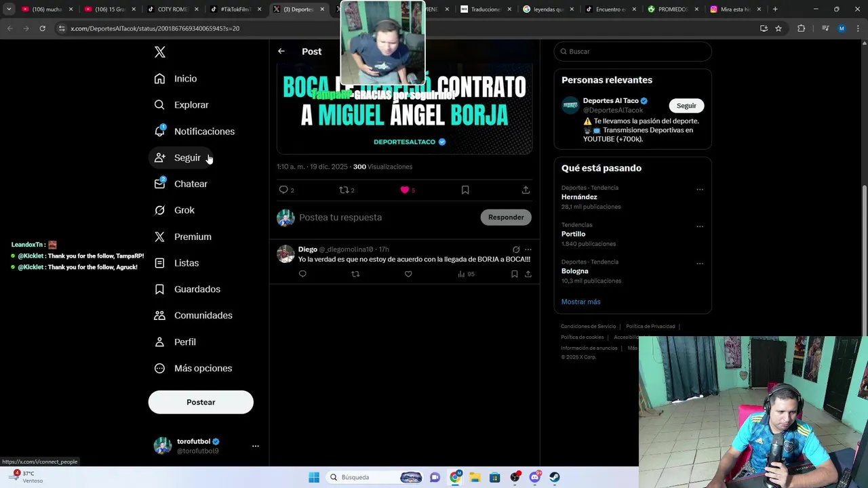Bookmark this page with star icon
The width and height of the screenshot is (868, 488).
[778, 28]
